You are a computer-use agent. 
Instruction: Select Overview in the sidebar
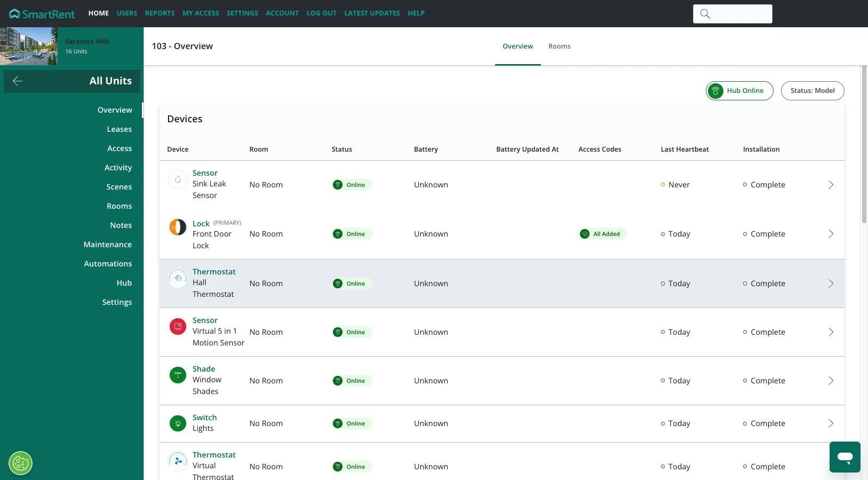click(x=115, y=110)
